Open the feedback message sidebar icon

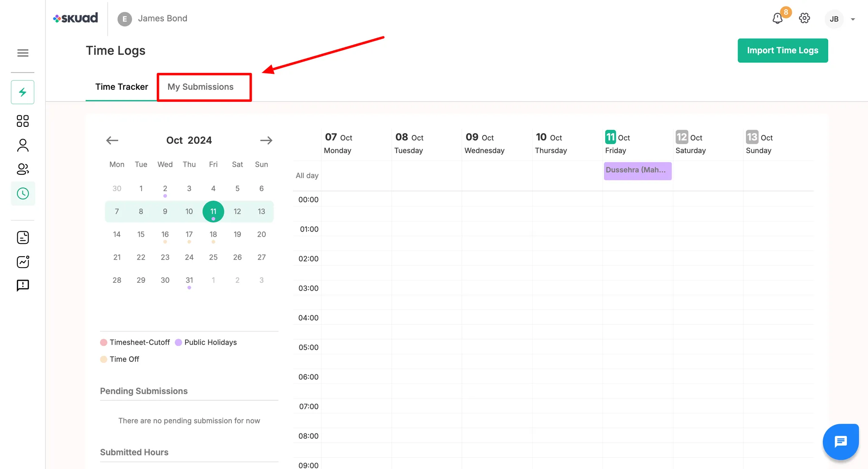tap(23, 285)
